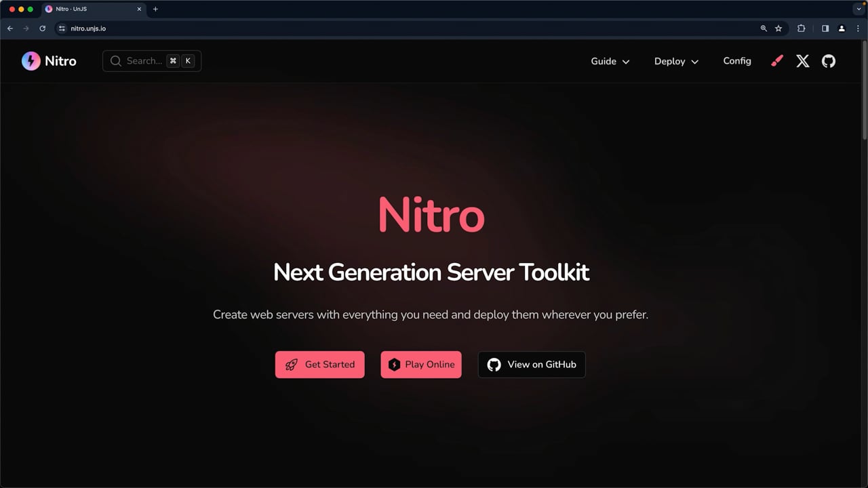The width and height of the screenshot is (868, 488).
Task: Click 'Next Generation Server Toolkit' heading
Action: tap(431, 272)
